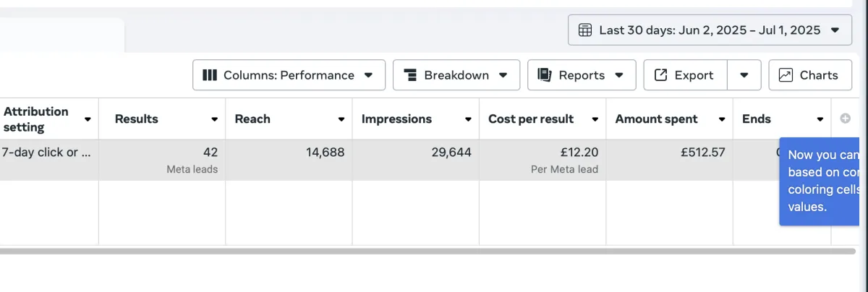Expand Export options split arrow
The height and width of the screenshot is (292, 868).
coord(744,75)
